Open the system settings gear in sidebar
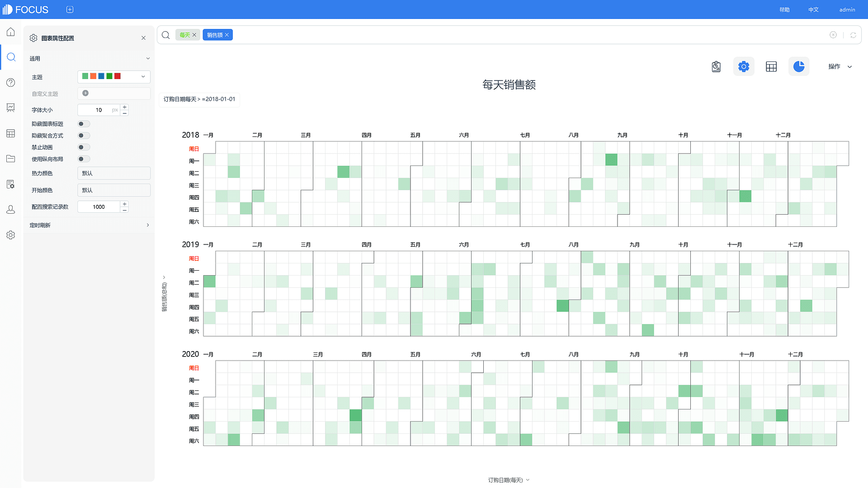 pyautogui.click(x=11, y=235)
